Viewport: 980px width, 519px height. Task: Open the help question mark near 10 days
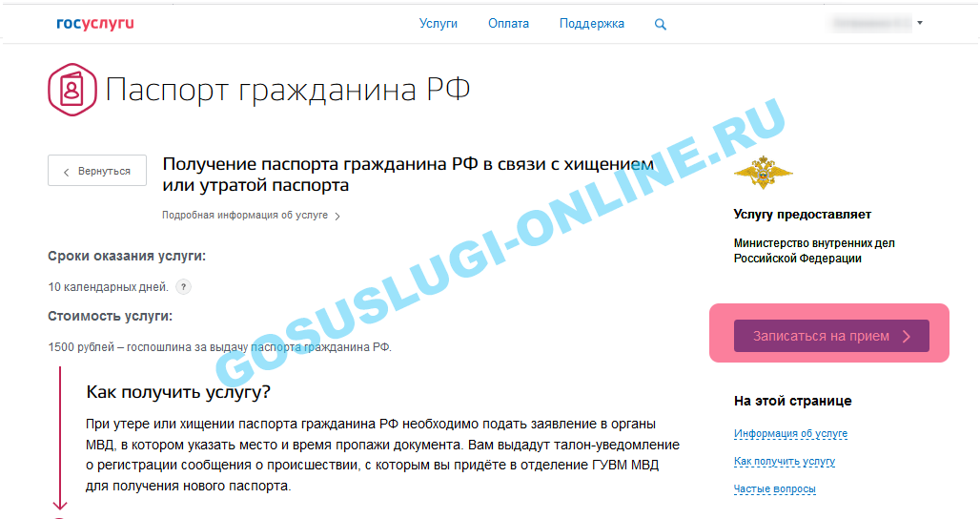click(183, 287)
